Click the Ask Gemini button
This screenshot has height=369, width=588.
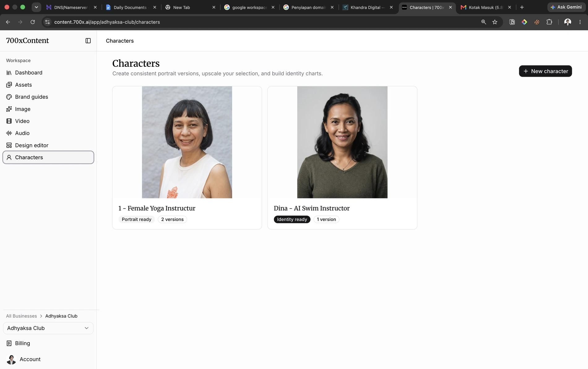[566, 7]
